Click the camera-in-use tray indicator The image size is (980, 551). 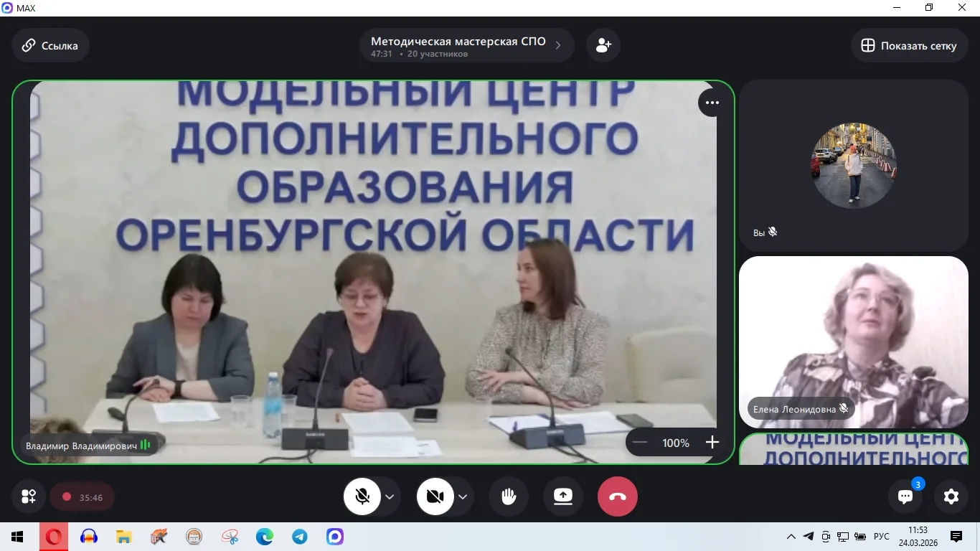[x=826, y=537]
